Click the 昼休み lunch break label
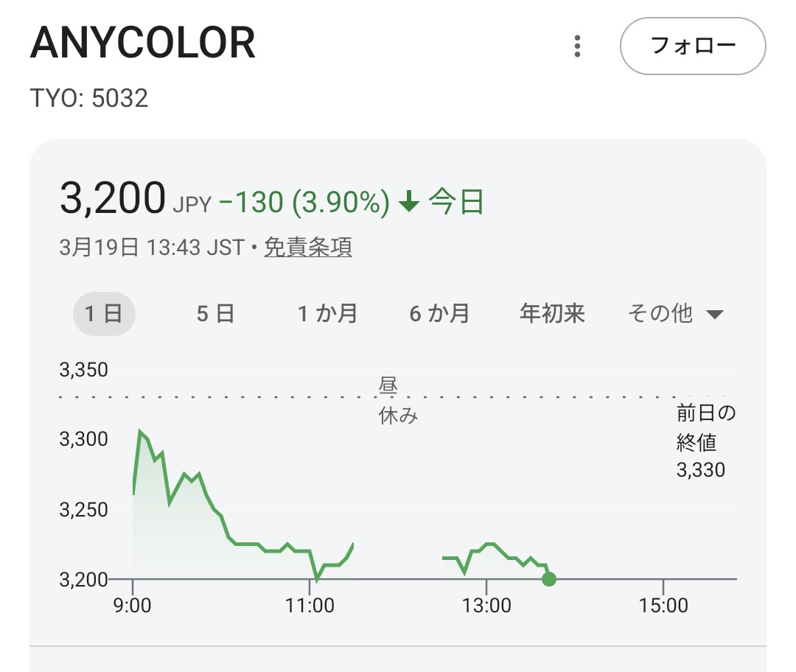This screenshot has height=672, width=796. click(397, 401)
